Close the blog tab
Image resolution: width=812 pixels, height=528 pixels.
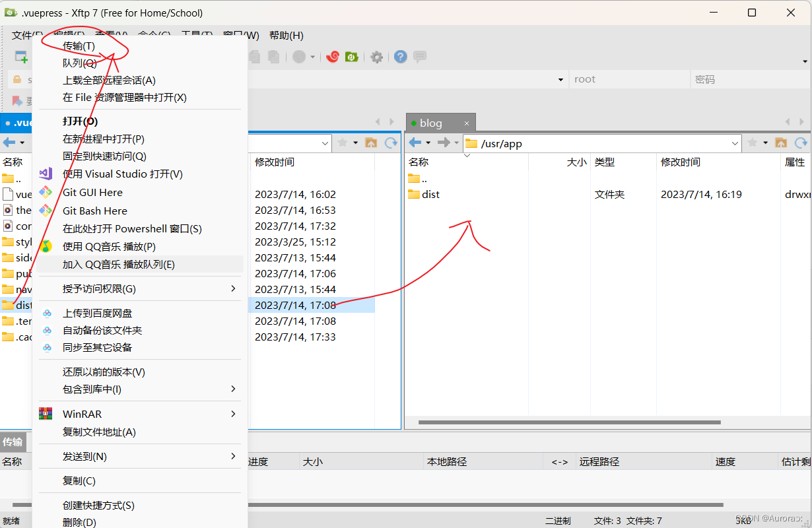pos(466,123)
